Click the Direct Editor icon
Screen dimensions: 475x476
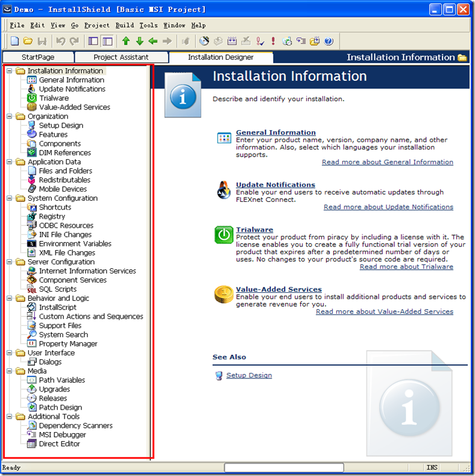[x=31, y=444]
